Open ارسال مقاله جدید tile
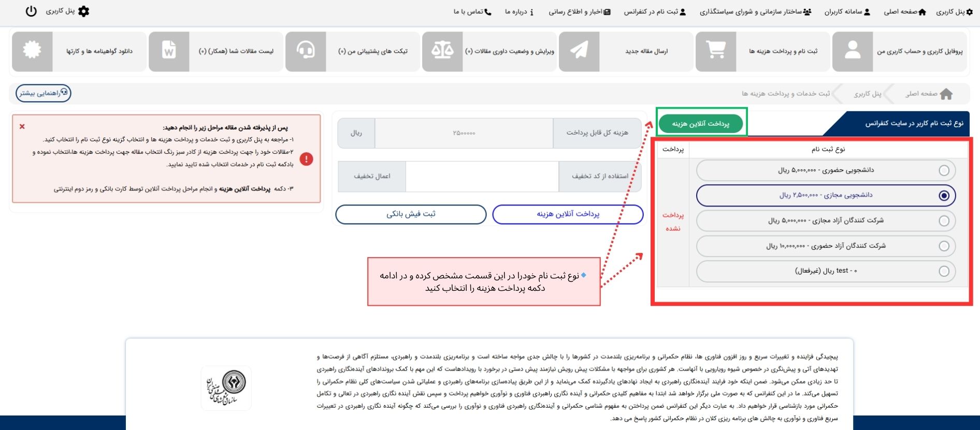 click(x=626, y=51)
